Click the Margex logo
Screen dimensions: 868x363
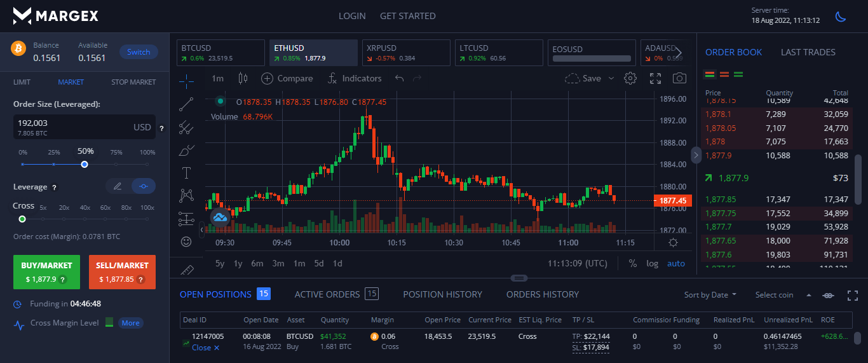56,16
